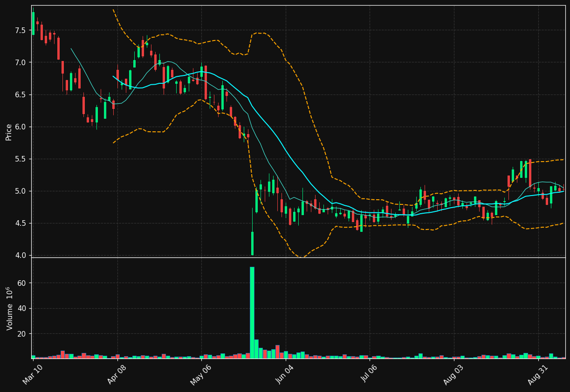Click the 7.0 price axis label
The image size is (570, 392).
(21, 62)
